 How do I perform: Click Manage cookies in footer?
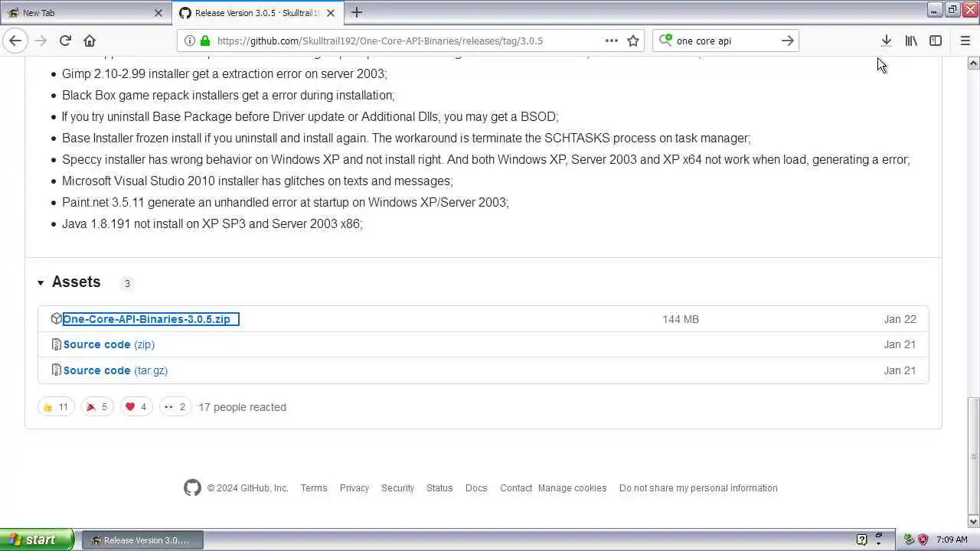[572, 488]
